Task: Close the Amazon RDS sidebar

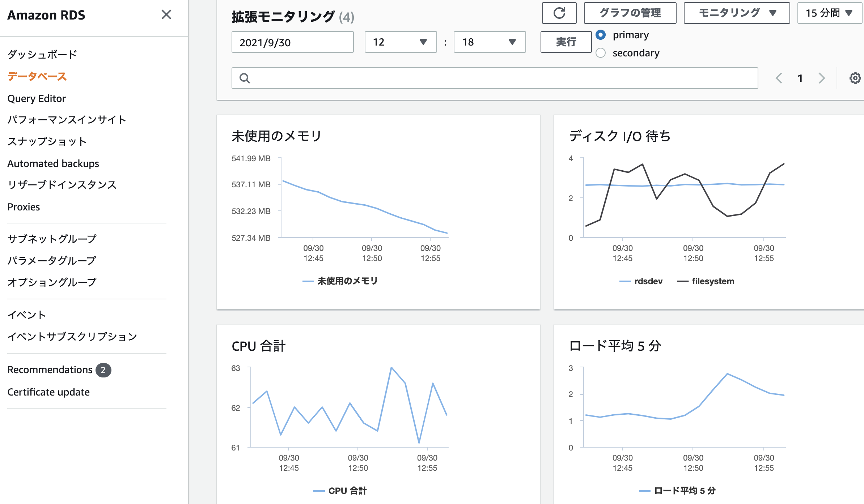Action: point(166,15)
